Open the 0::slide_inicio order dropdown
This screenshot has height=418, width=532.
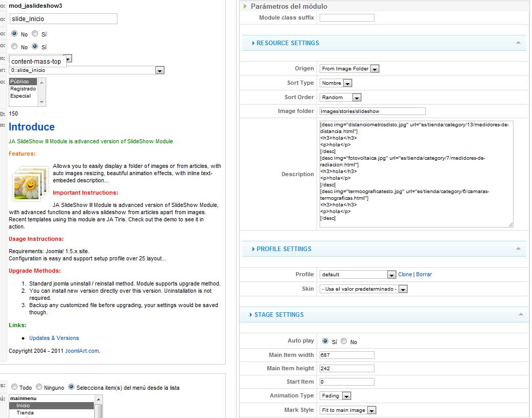point(160,70)
